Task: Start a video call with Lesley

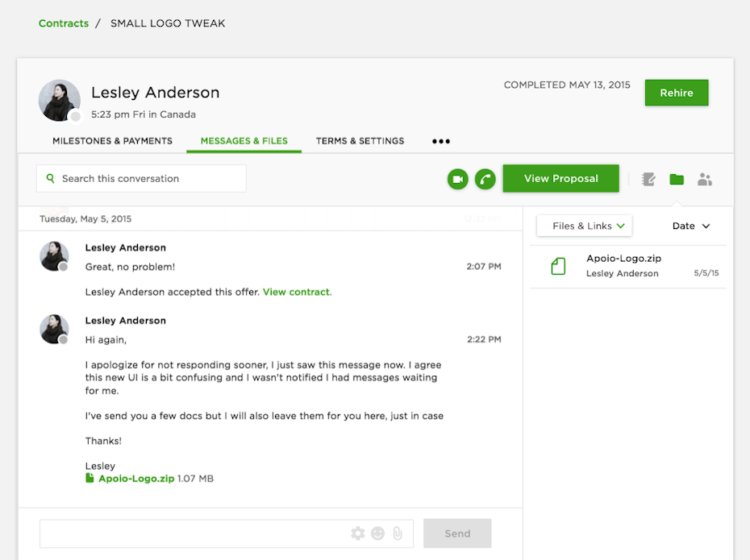Action: pyautogui.click(x=458, y=180)
